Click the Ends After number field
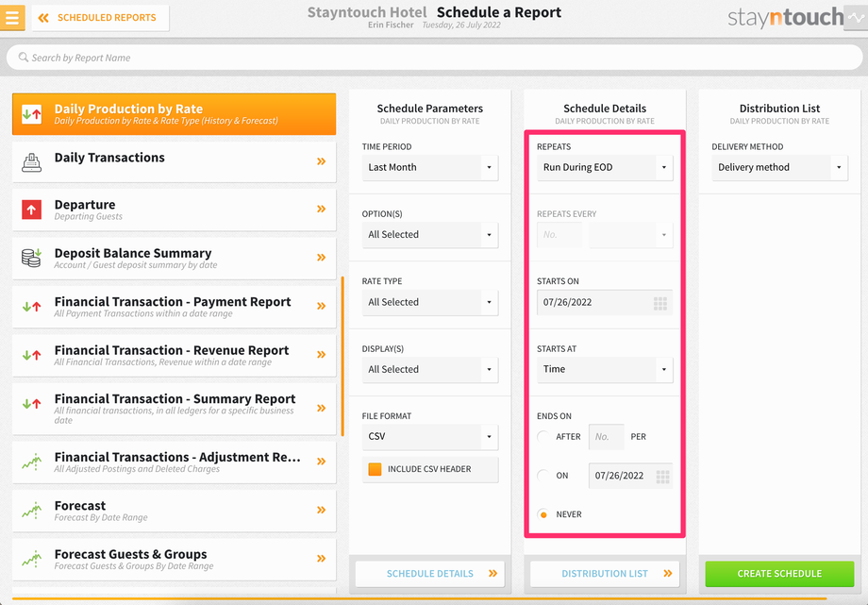Screen dimensions: 868x605 606,437
